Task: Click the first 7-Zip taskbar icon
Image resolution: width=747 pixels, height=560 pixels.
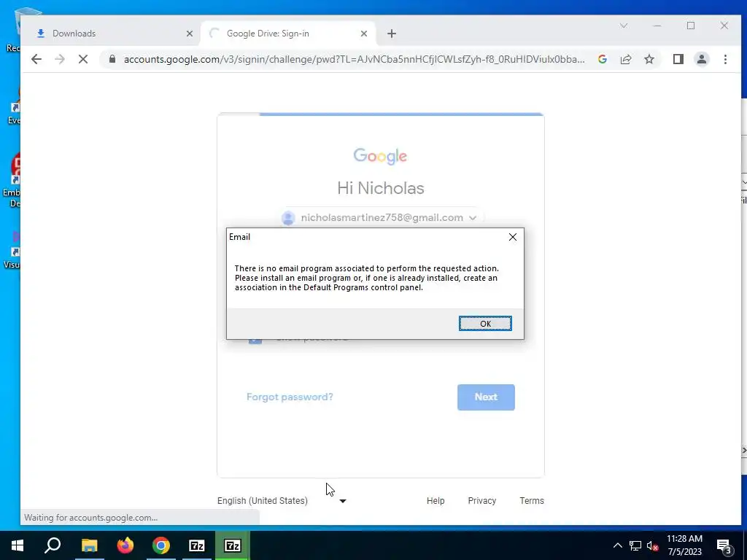Action: click(197, 545)
